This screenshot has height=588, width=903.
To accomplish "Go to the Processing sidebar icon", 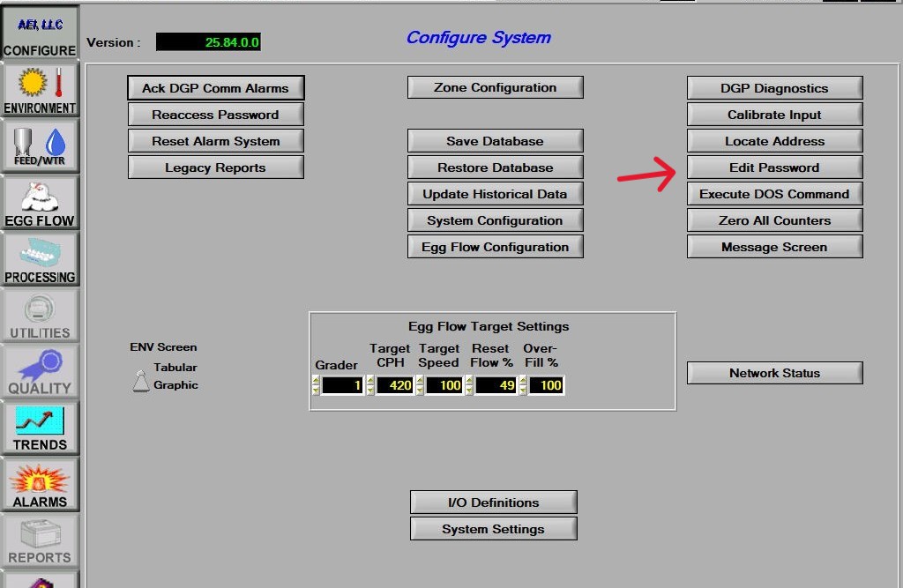I will click(40, 259).
